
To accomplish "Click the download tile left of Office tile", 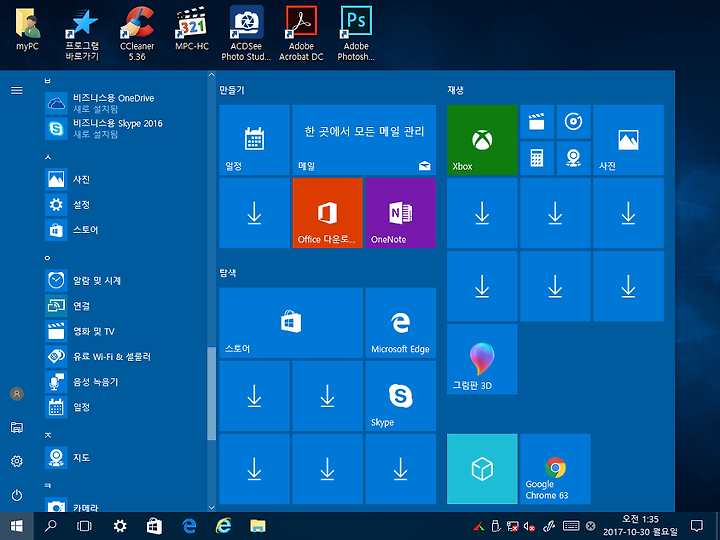I will point(254,213).
